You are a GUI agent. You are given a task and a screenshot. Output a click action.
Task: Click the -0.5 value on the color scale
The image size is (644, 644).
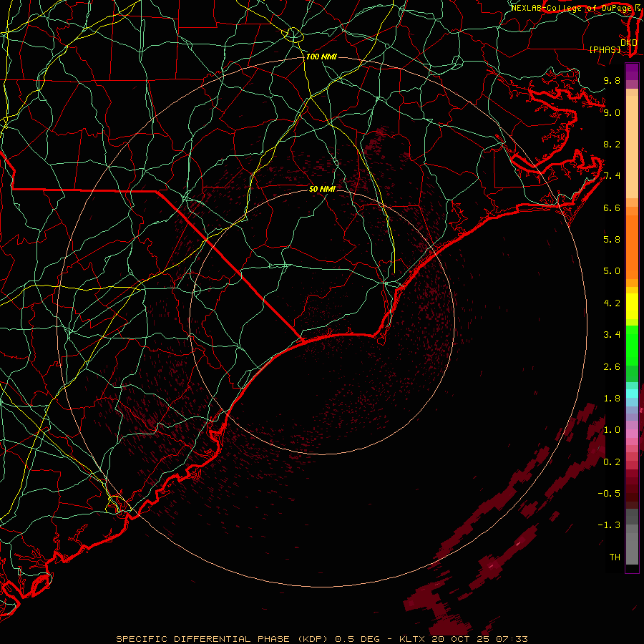click(x=609, y=494)
